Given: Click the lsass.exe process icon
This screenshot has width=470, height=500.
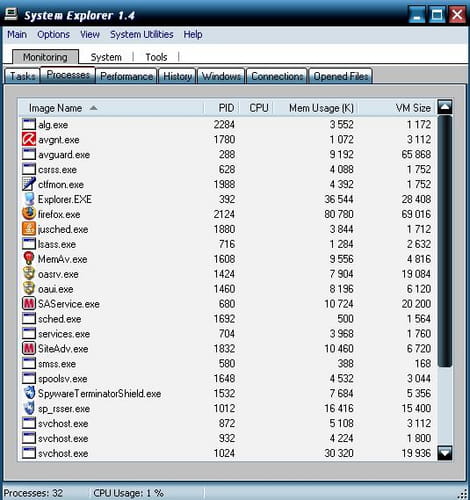Looking at the screenshot, I should (29, 244).
